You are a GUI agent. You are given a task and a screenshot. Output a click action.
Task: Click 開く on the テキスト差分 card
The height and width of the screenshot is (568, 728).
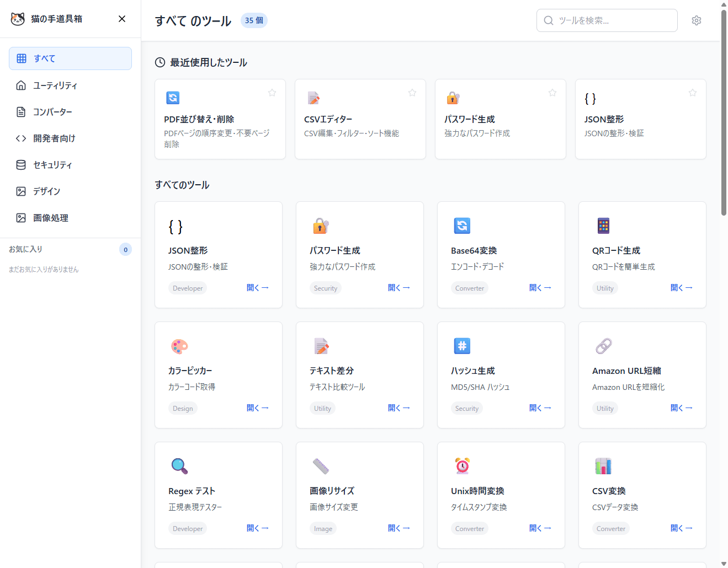pyautogui.click(x=398, y=408)
